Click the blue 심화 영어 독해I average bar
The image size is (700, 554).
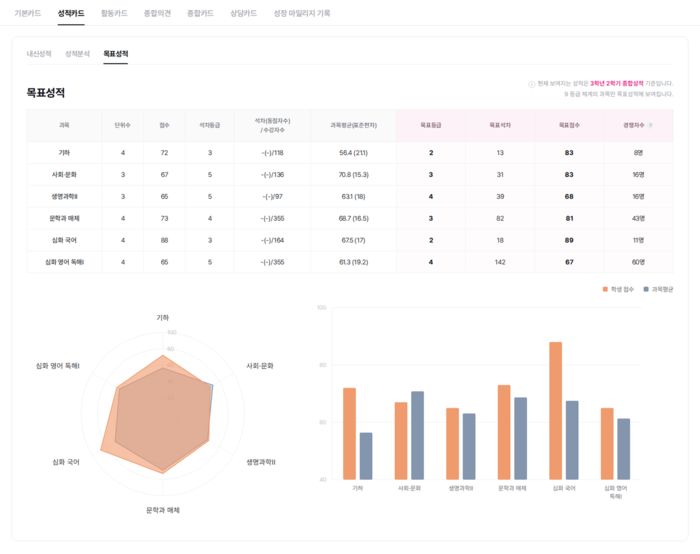click(x=624, y=449)
